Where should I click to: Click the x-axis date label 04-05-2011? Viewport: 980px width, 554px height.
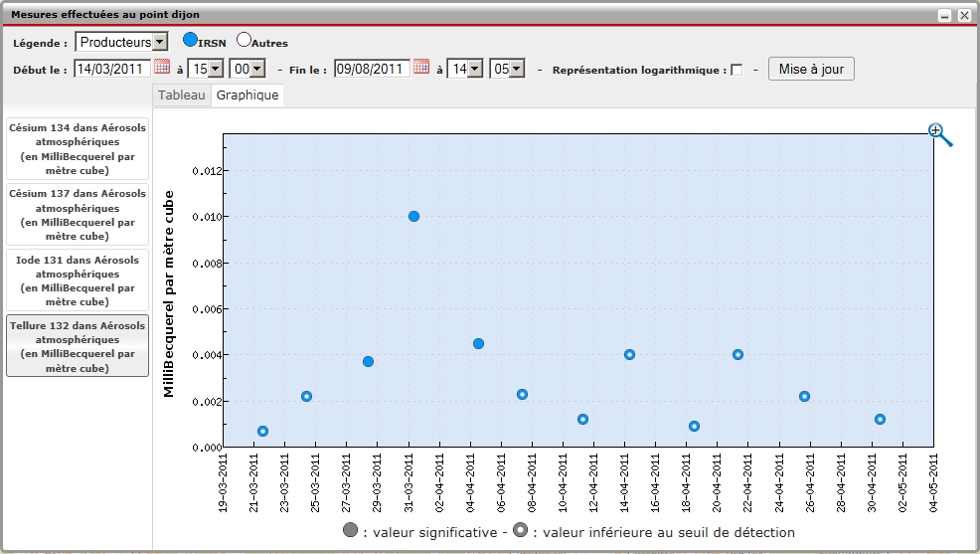coord(933,483)
